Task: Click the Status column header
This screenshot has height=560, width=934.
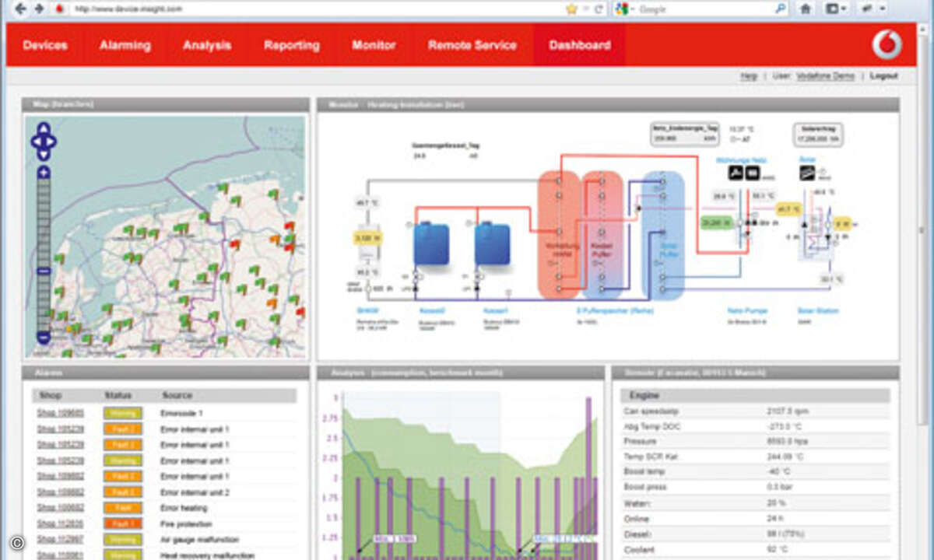Action: (118, 395)
